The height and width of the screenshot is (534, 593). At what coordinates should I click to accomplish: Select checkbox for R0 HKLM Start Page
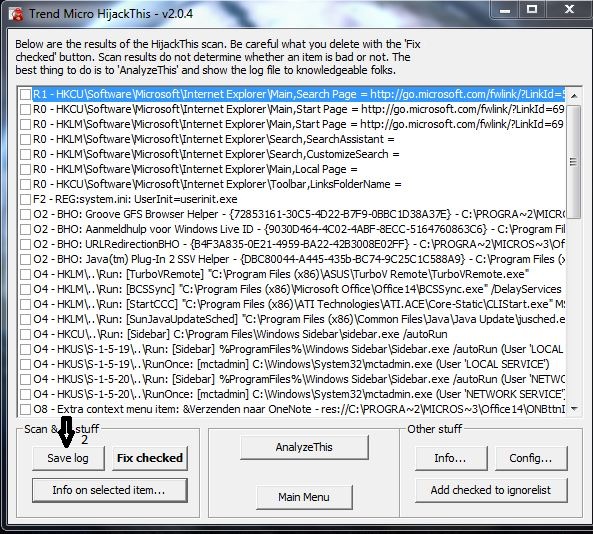point(25,124)
